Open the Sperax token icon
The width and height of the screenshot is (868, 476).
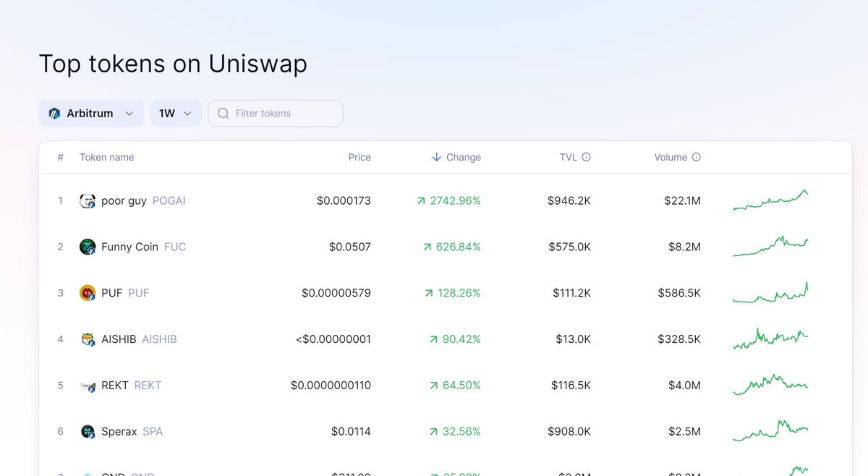pos(88,432)
